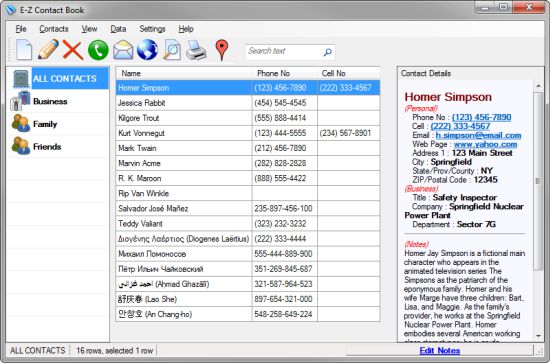The height and width of the screenshot is (363, 550).
Task: Click the (222) 333-4567 cell link in details
Action: point(460,126)
